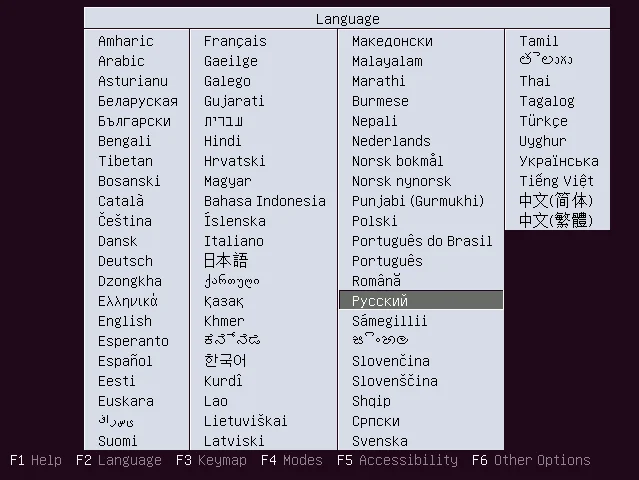Select Português do Brasil
639x480 pixels.
click(422, 241)
